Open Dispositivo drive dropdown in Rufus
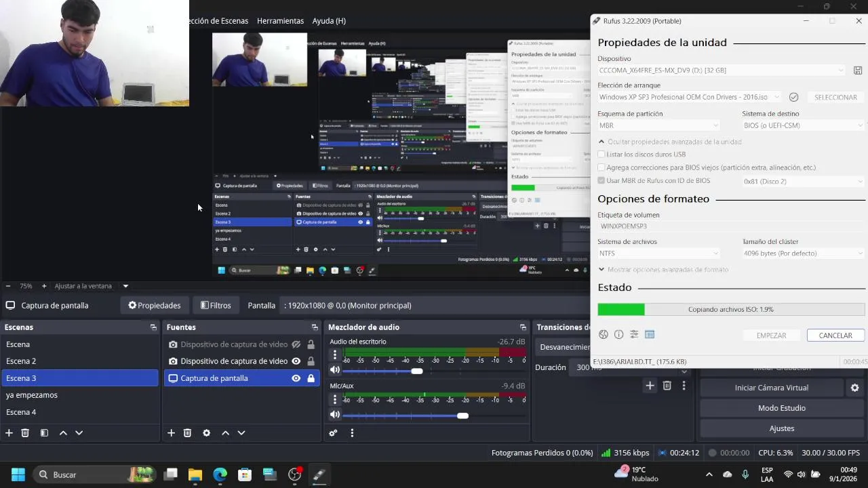This screenshot has width=868, height=488. pos(722,70)
